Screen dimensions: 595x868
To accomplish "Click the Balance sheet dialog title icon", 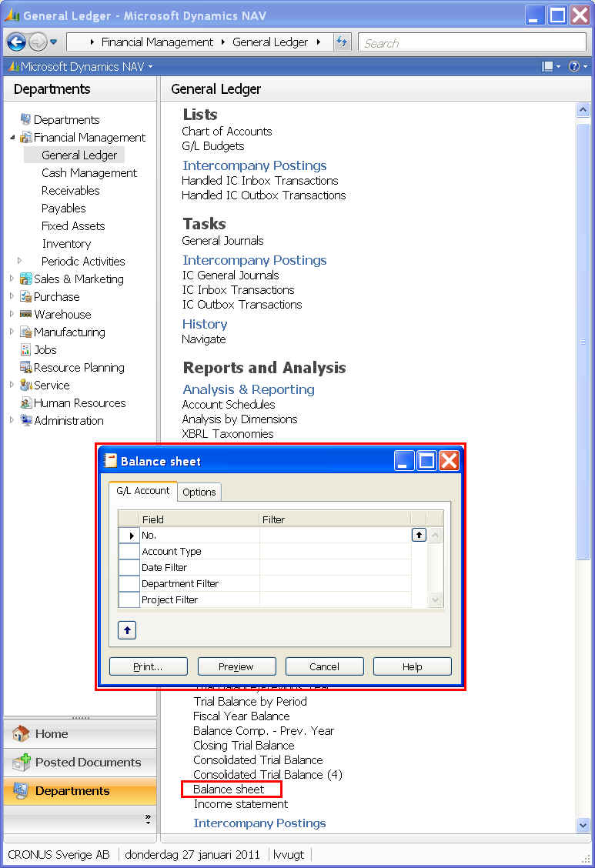I will (x=110, y=461).
